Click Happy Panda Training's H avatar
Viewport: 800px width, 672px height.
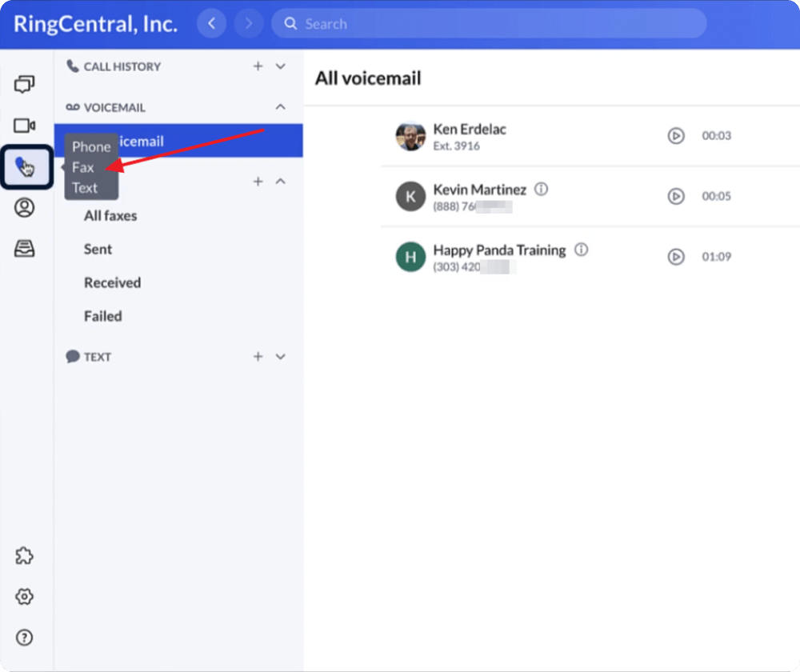tap(410, 257)
